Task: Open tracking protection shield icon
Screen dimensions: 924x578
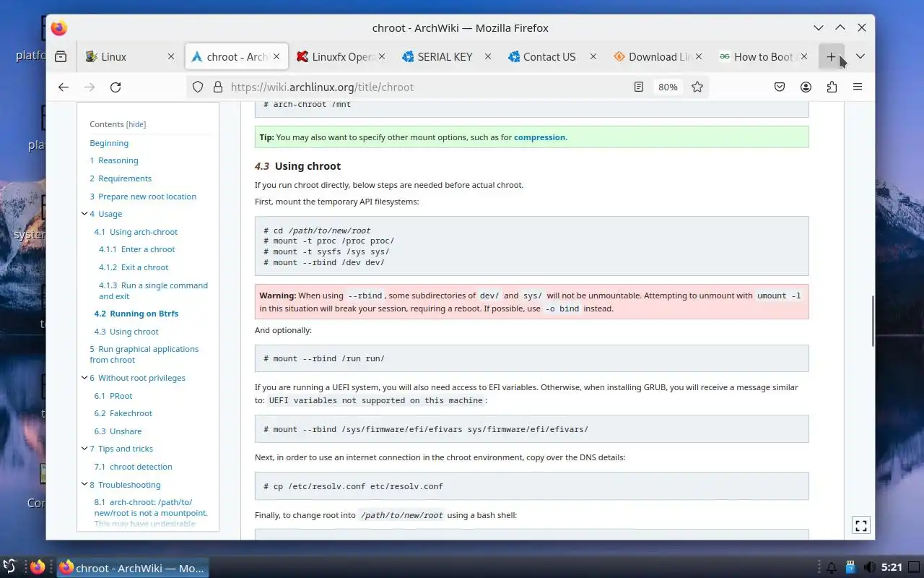Action: pyautogui.click(x=198, y=87)
